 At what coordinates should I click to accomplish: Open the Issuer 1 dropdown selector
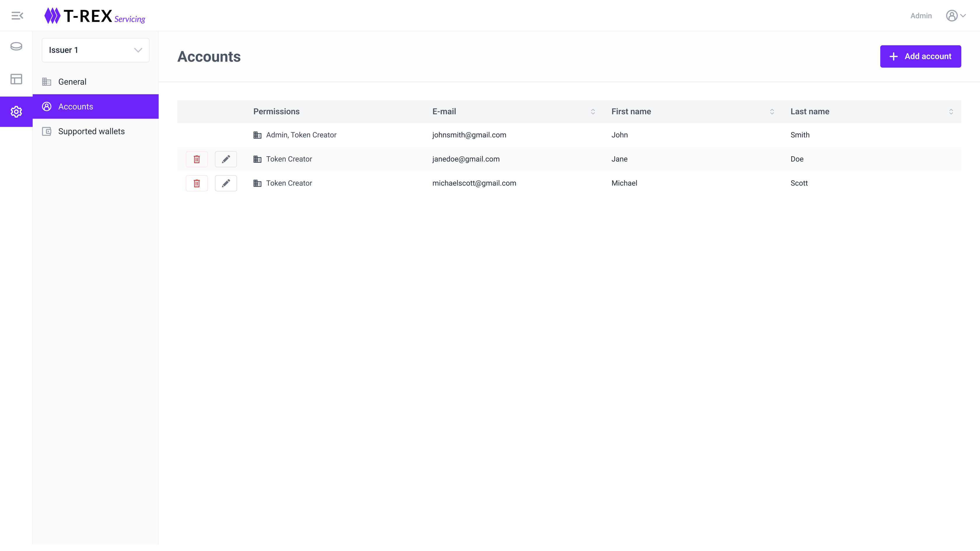click(95, 50)
